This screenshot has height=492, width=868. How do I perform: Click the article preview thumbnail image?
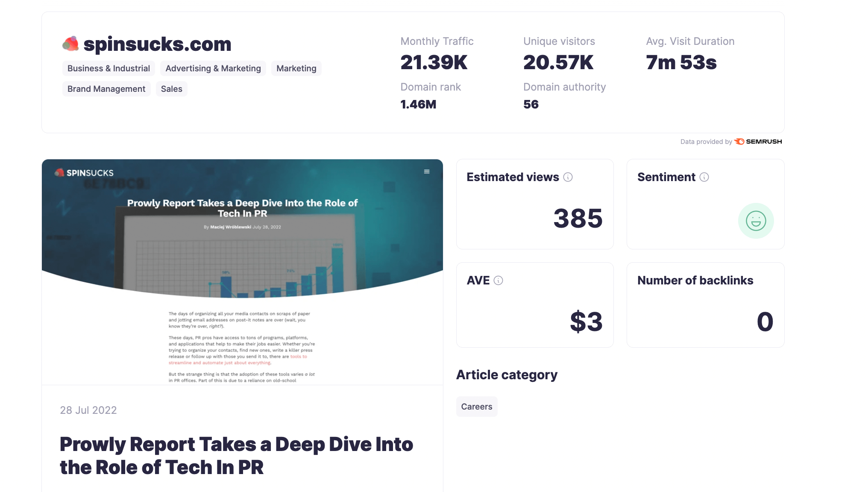[242, 269]
